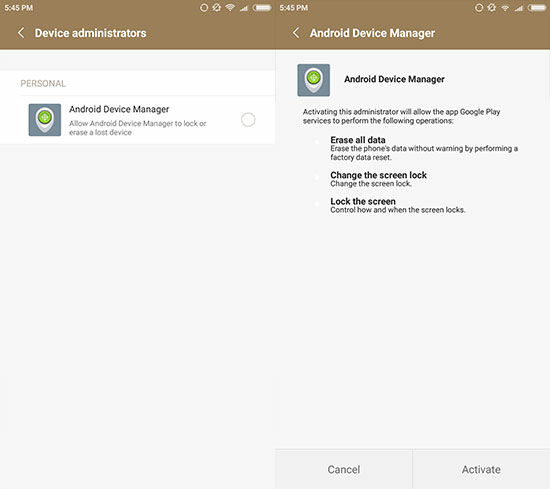Screen dimensions: 550x489
Task: Select 'Lock the screen' permission heading
Action: click(x=363, y=201)
